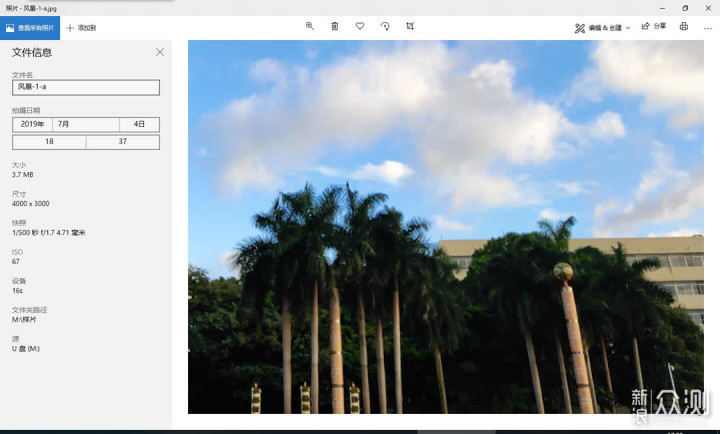720x434 pixels.
Task: Click the print icon
Action: click(x=684, y=26)
